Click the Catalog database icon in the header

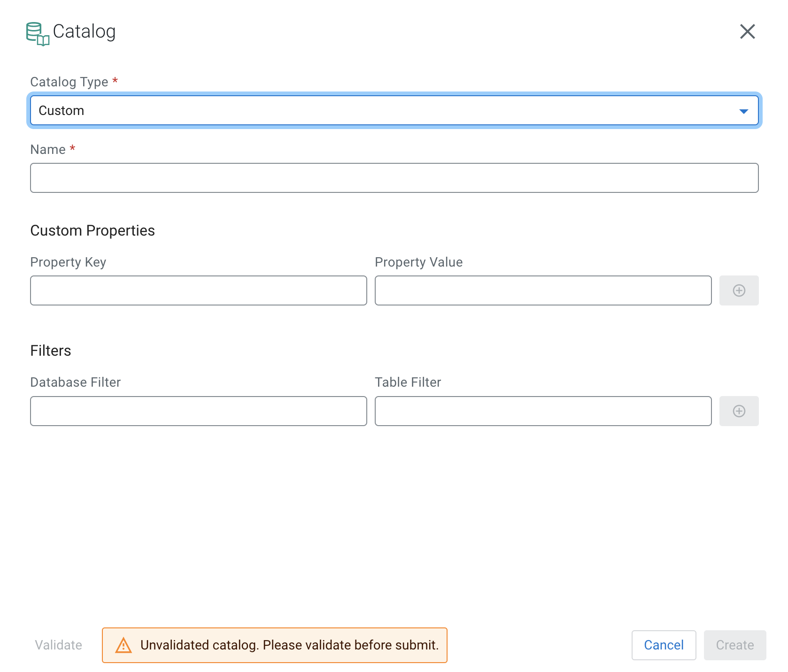click(37, 33)
